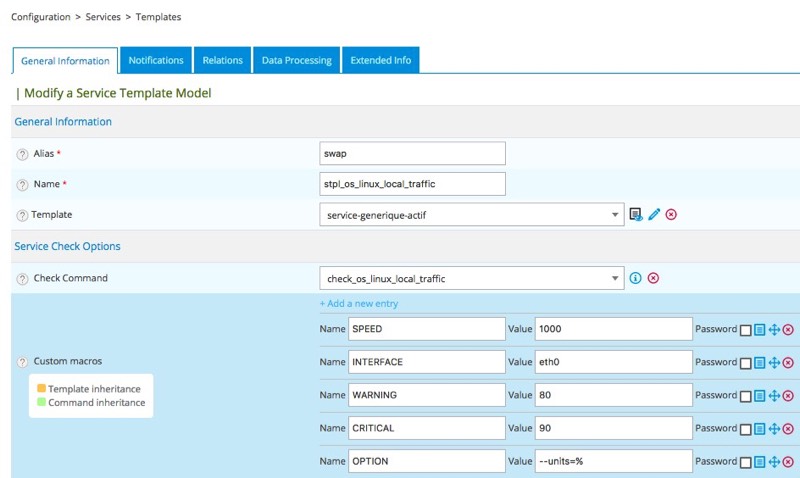The image size is (800, 478).
Task: Click the Alias text field
Action: pos(412,153)
